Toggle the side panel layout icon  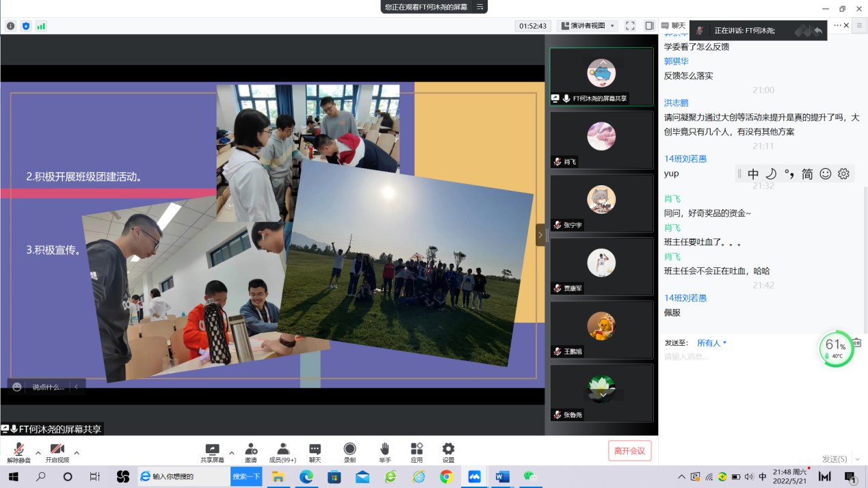649,26
